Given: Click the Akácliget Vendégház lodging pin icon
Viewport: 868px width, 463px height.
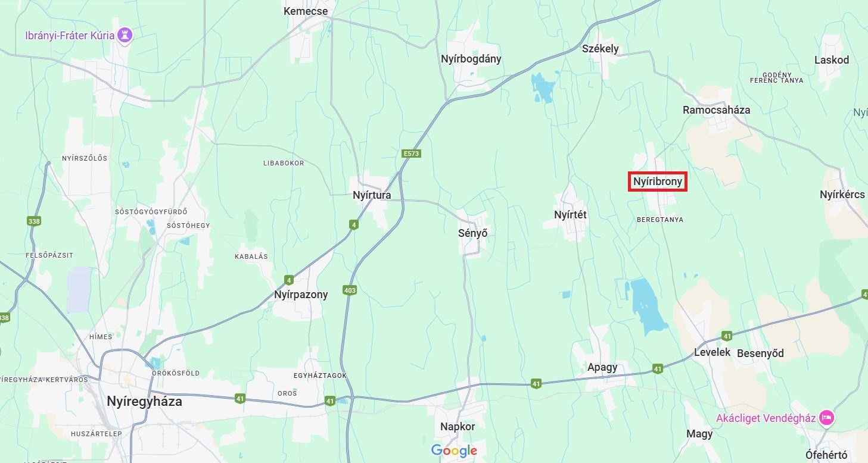Looking at the screenshot, I should (826, 418).
